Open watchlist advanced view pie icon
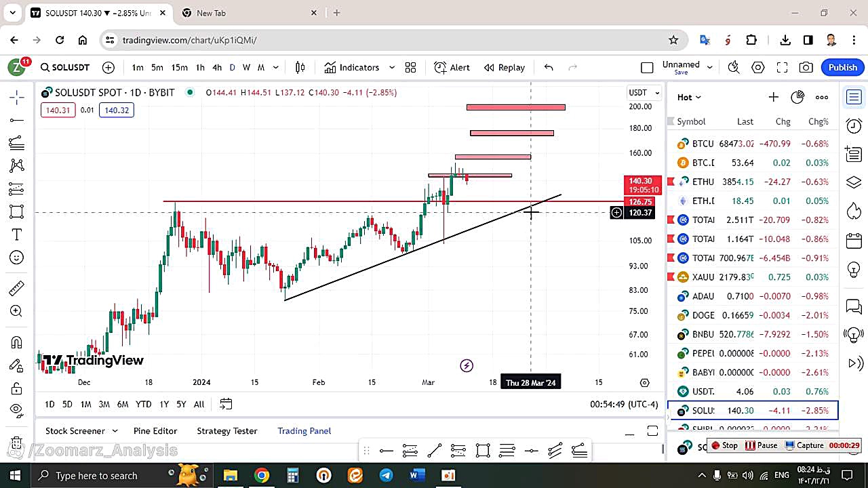 pos(797,98)
